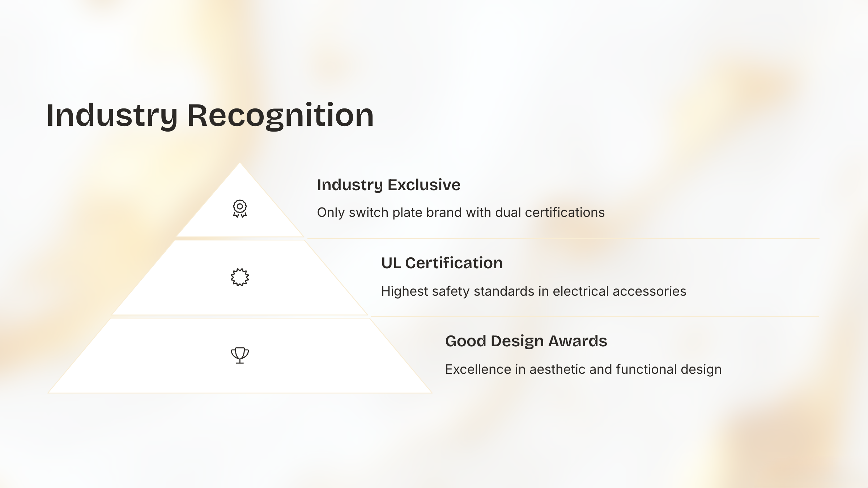Select text about dual certifications
This screenshot has height=488, width=868.
point(461,213)
